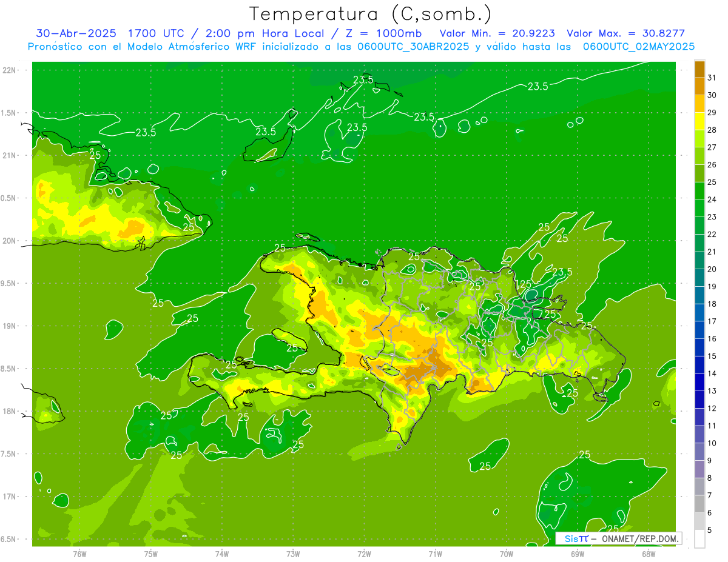Click the color scale label "17"

712,321
